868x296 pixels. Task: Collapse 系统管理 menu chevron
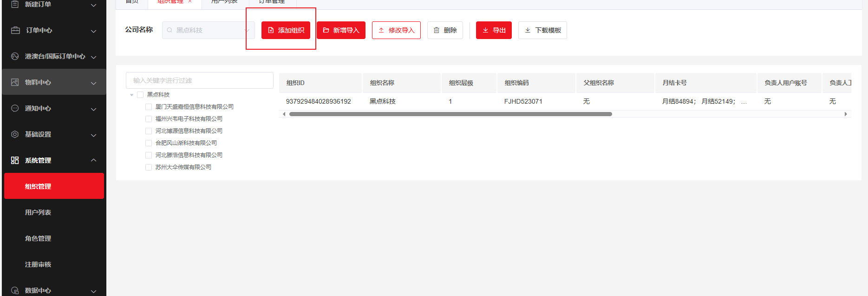[93, 160]
